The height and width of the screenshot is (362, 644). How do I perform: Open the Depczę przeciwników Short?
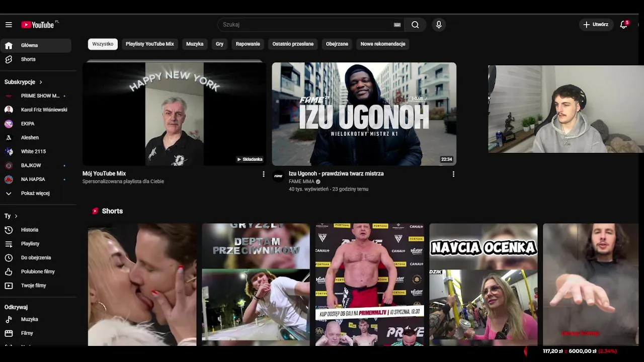256,285
